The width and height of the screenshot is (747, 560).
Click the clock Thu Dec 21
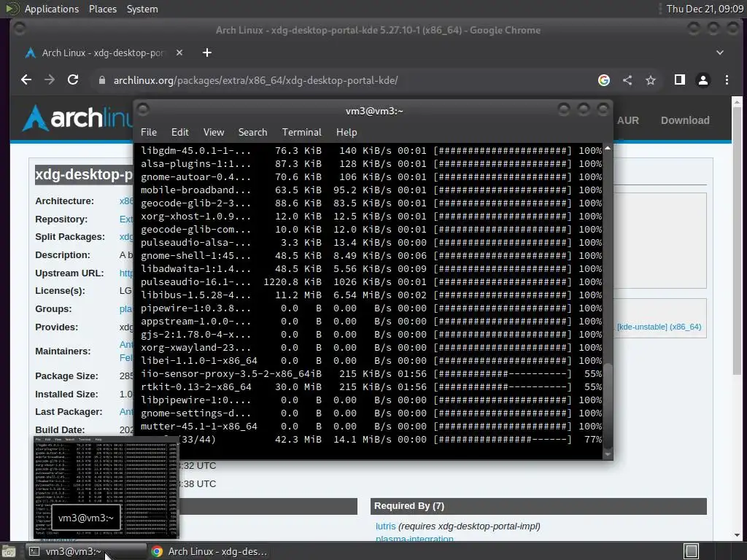coord(705,9)
